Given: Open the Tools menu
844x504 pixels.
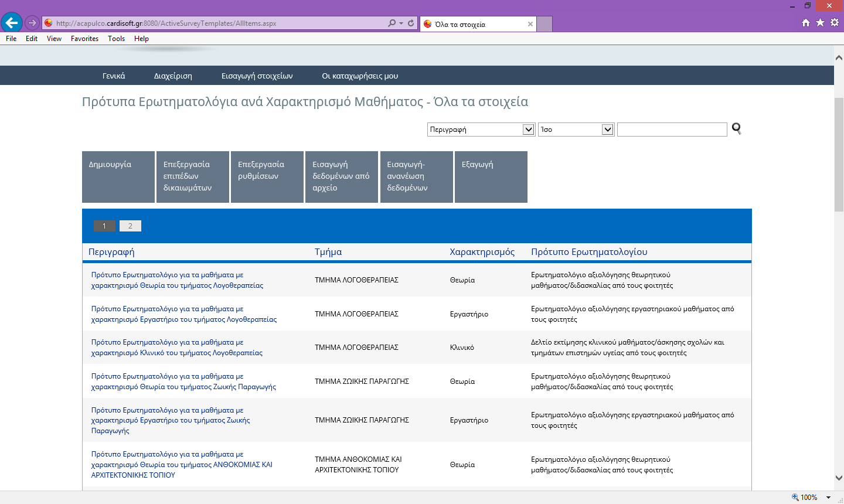Looking at the screenshot, I should point(116,39).
